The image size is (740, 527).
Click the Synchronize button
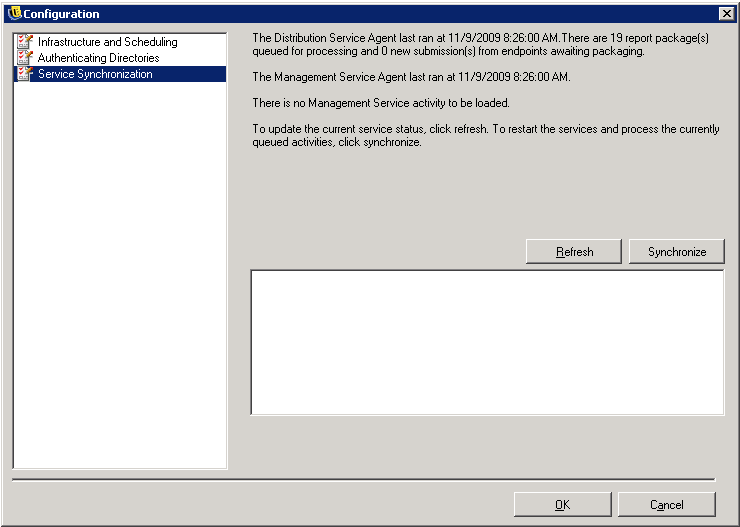[677, 251]
